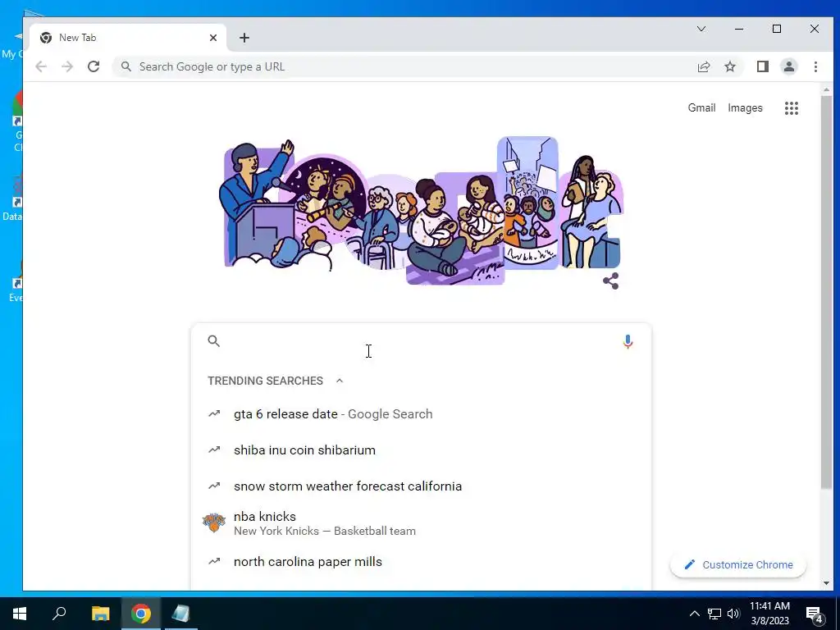Show hidden system tray icons

694,614
